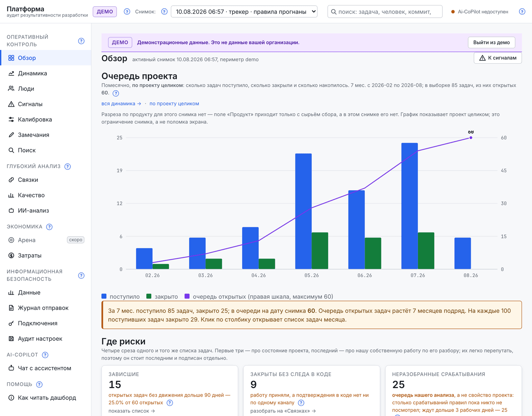The width and height of the screenshot is (532, 416).
Task: Open the snapshot selector dropdown
Action: (x=244, y=12)
